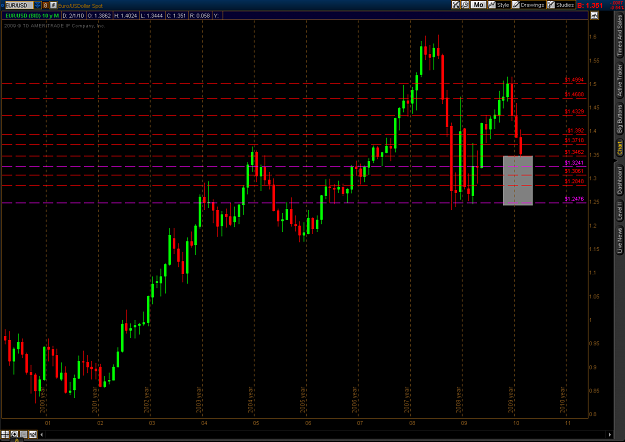Viewport: 625px width, 442px height.
Task: Open the Drawings menu
Action: [529, 5]
